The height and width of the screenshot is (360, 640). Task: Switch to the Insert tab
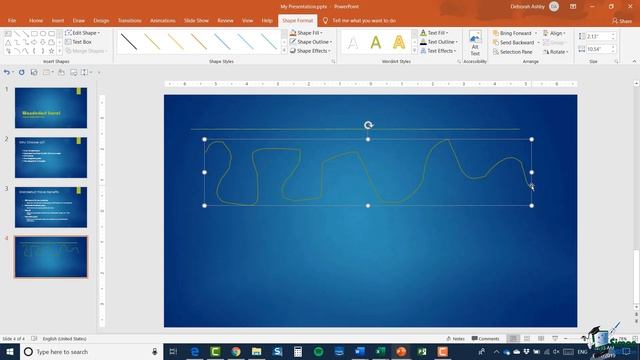click(x=58, y=20)
